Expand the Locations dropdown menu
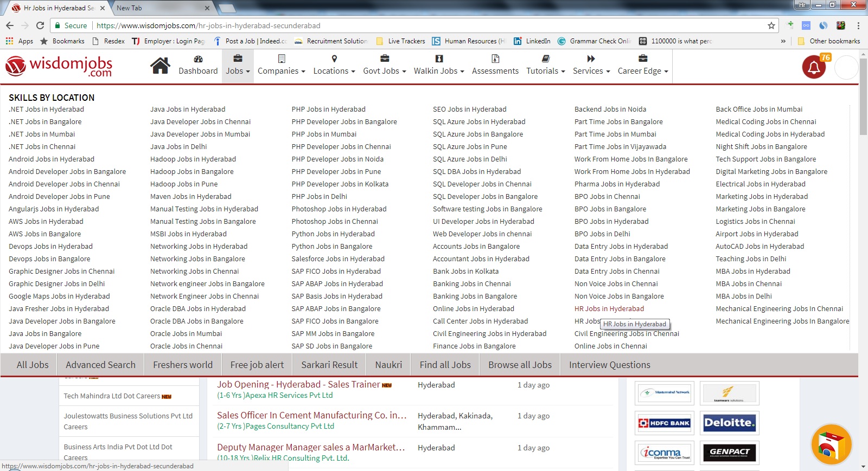The height and width of the screenshot is (471, 868). point(334,71)
